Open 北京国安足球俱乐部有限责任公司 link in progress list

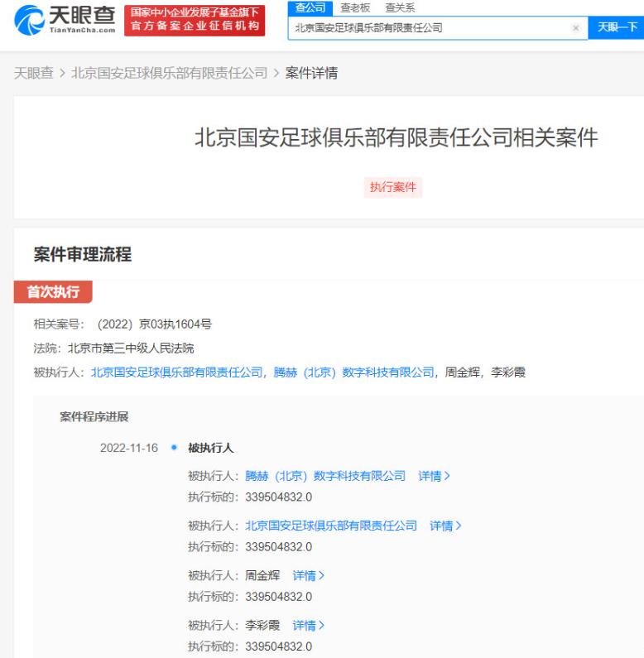[x=331, y=526]
